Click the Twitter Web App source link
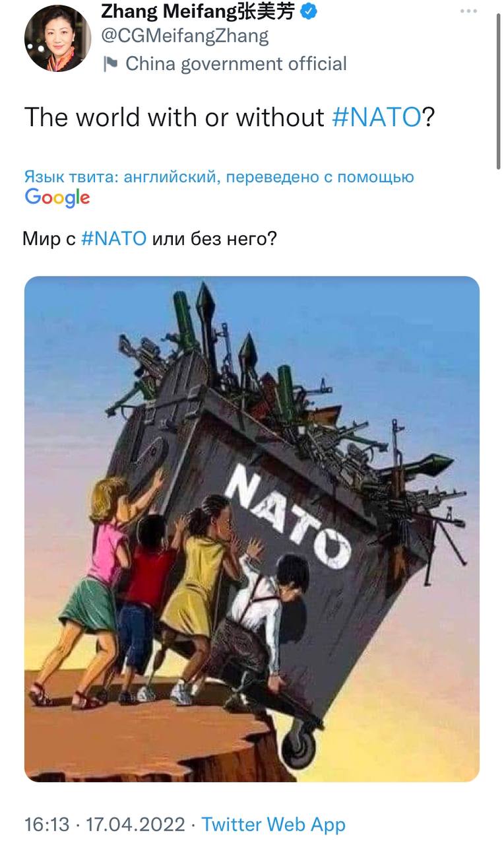 point(273,825)
